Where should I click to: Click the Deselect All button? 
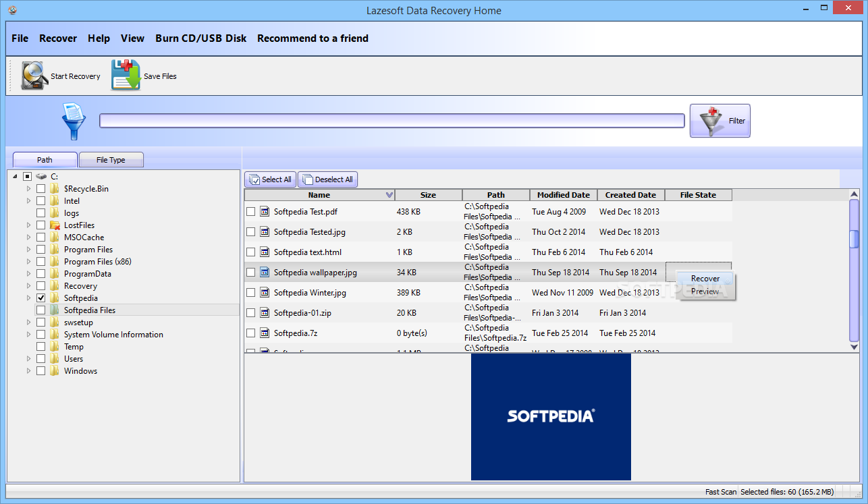tap(327, 179)
